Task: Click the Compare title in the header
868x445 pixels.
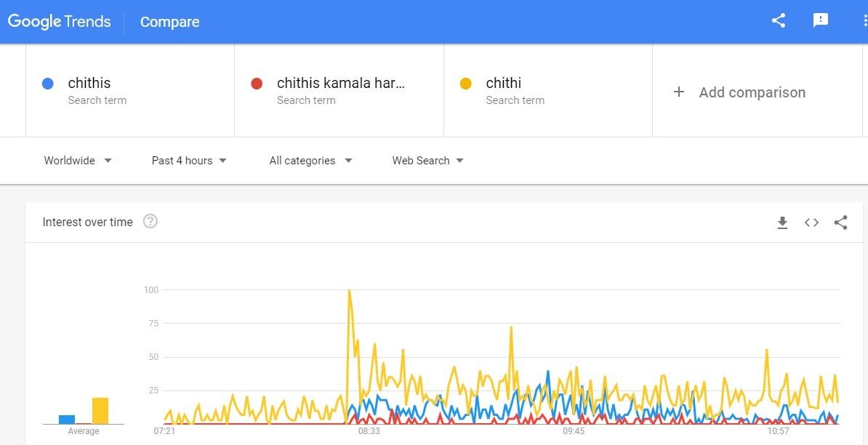Action: pos(169,23)
